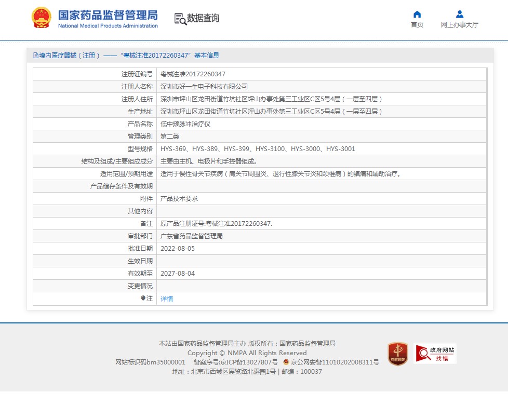Select registration number value 粤械注准20172260347
The image size is (508, 420).
coord(193,74)
